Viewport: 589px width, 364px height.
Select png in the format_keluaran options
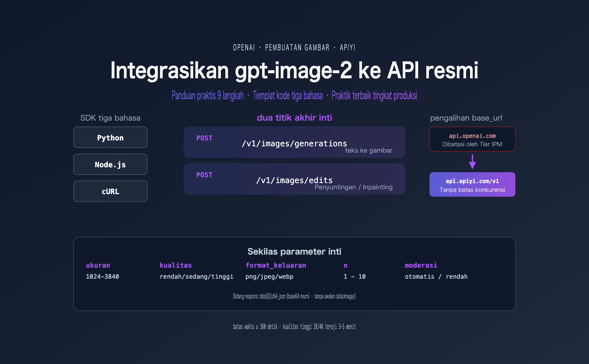[x=251, y=276]
